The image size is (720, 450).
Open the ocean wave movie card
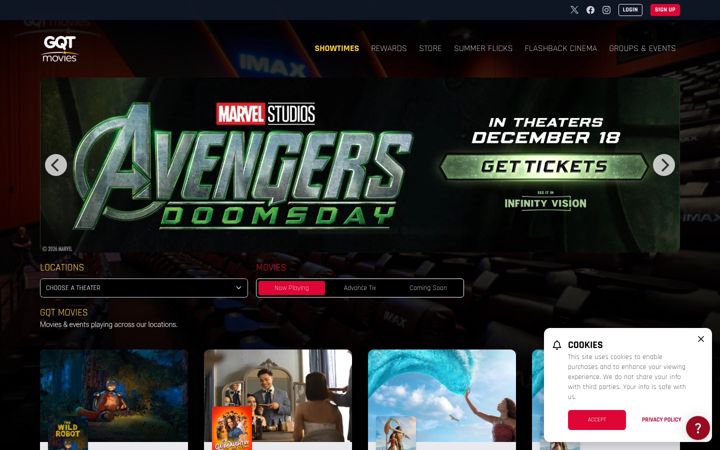tap(442, 399)
